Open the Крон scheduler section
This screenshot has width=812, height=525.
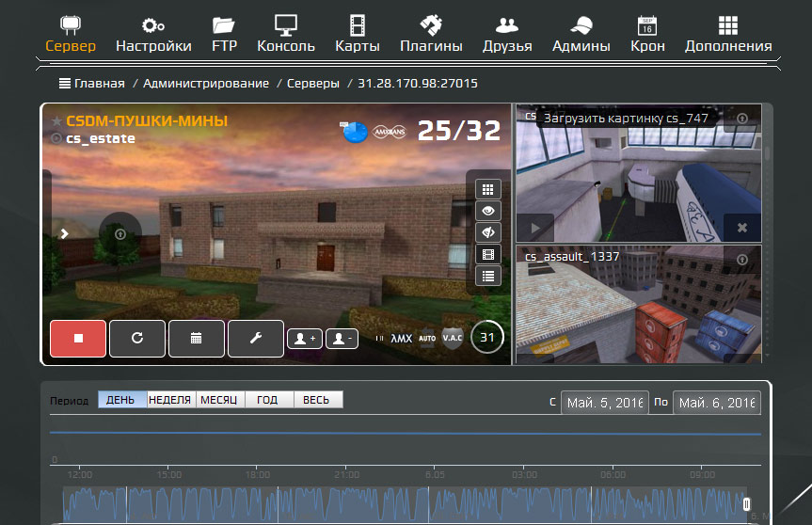[647, 34]
